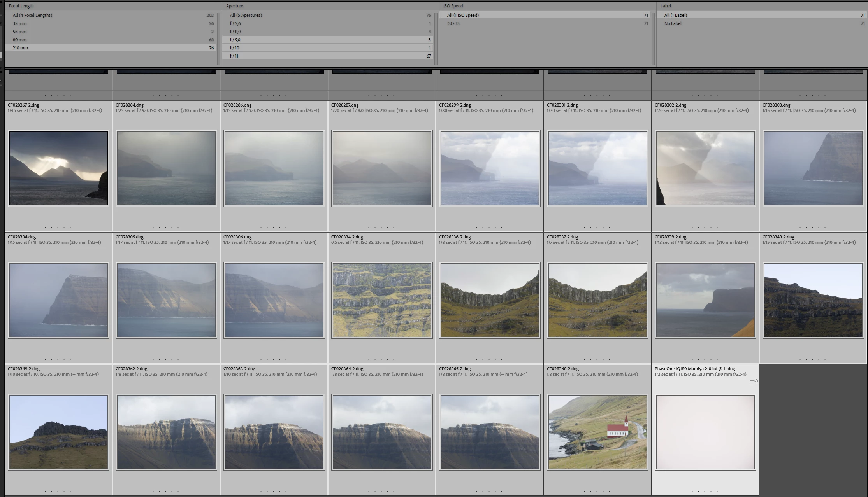Click the metadata update badge on PhaseOne IQ180 thumbnail

tap(754, 381)
